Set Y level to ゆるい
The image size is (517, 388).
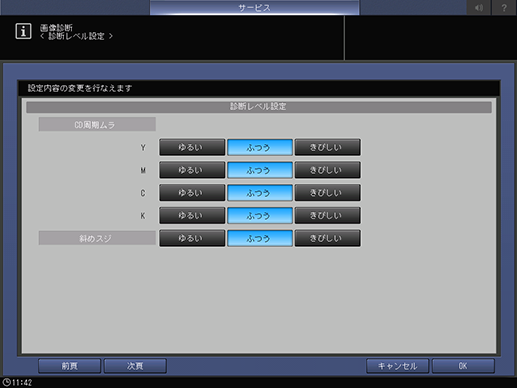192,147
